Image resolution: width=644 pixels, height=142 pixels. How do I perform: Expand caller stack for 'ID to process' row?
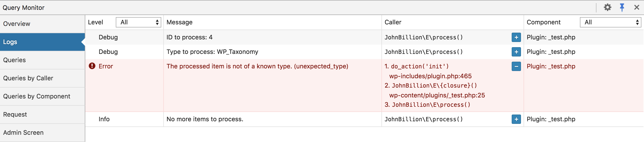pyautogui.click(x=516, y=37)
